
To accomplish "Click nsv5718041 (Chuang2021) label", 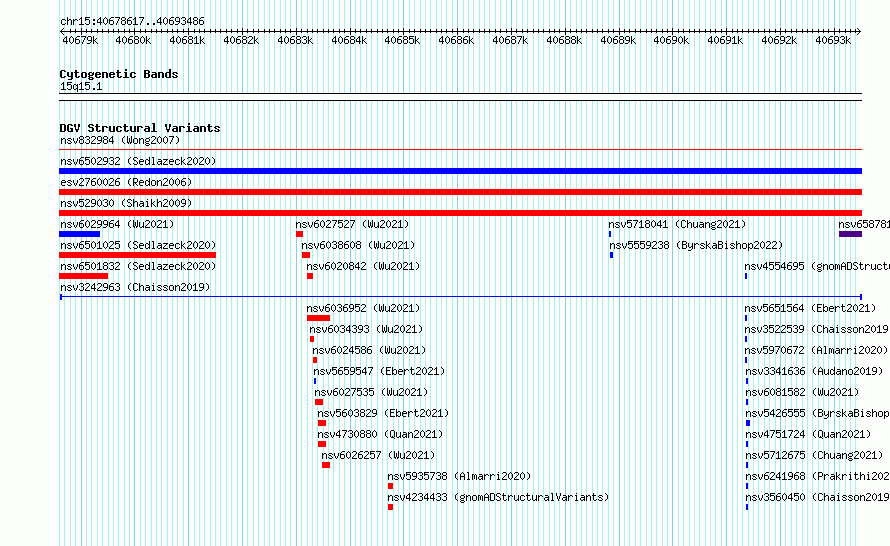I will 677,224.
